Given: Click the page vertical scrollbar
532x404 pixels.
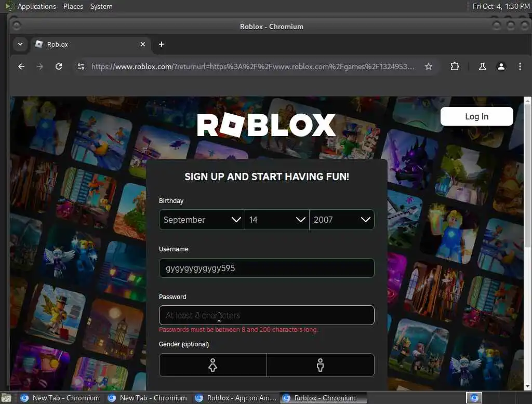Looking at the screenshot, I should (x=527, y=177).
